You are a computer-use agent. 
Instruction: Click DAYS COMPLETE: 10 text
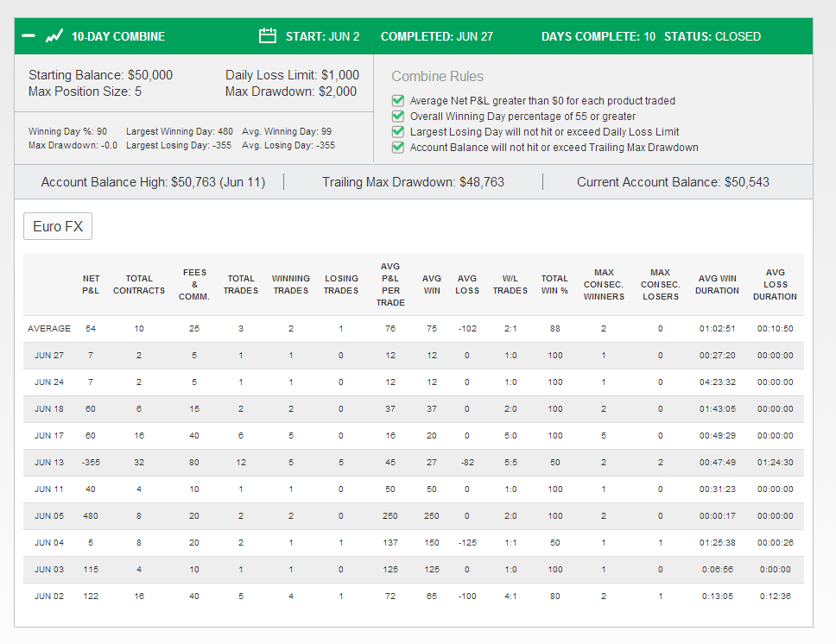click(598, 36)
